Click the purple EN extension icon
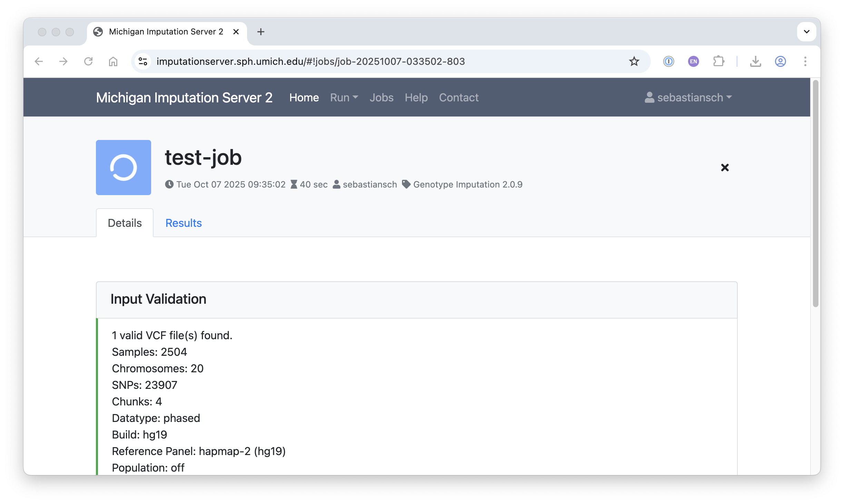 693,61
